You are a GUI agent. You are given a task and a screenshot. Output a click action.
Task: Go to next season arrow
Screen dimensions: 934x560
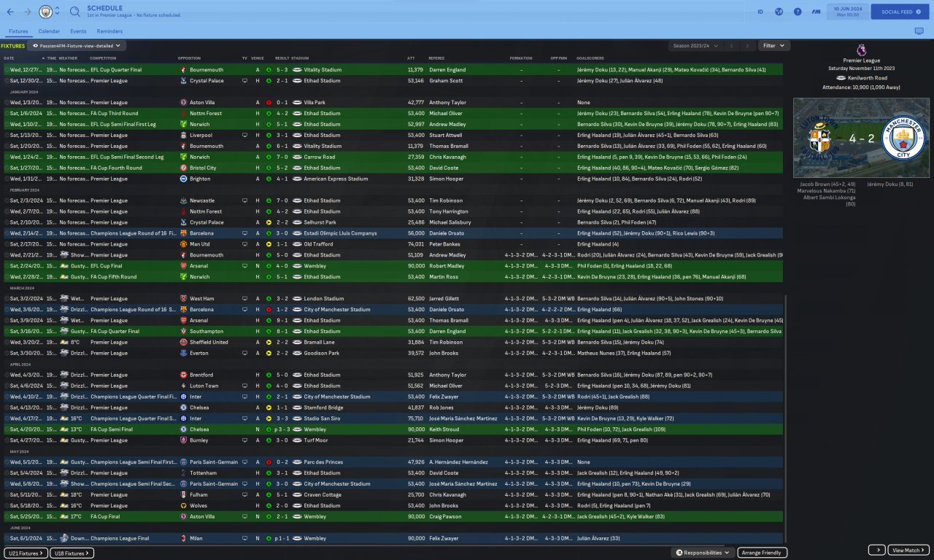click(747, 45)
